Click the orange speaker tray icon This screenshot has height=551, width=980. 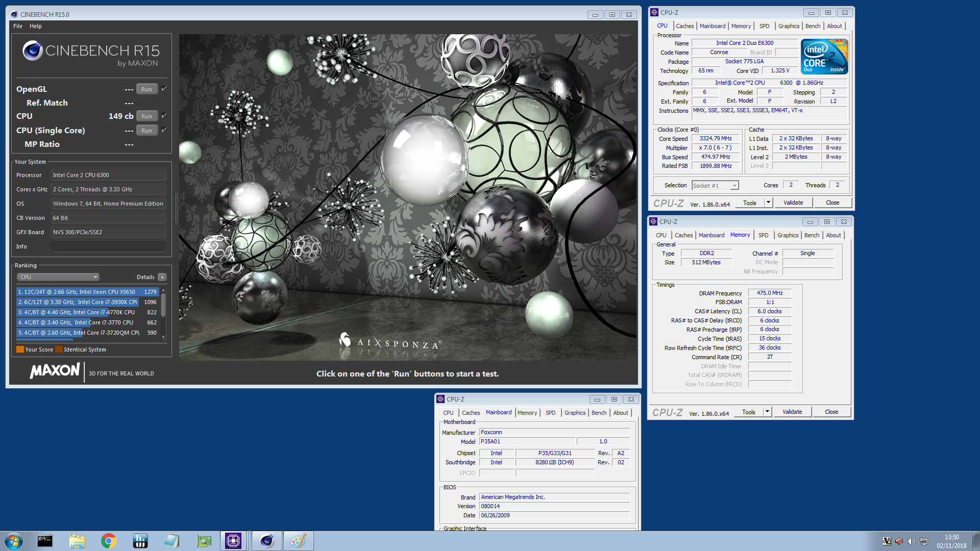click(899, 541)
